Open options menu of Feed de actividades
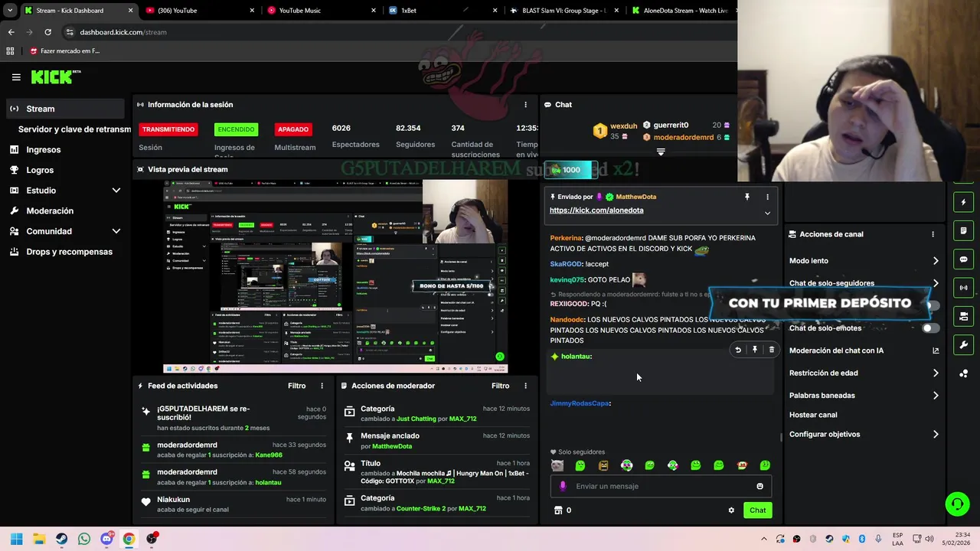 322,386
